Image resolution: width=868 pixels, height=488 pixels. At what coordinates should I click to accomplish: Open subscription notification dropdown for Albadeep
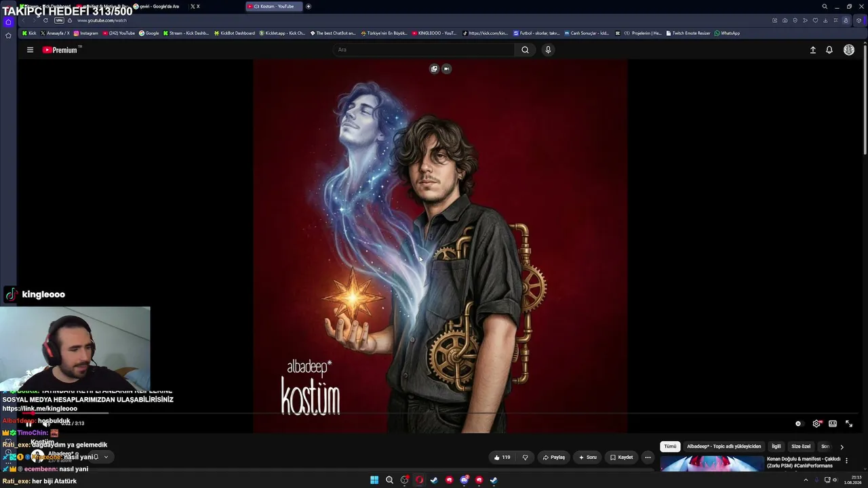(100, 457)
